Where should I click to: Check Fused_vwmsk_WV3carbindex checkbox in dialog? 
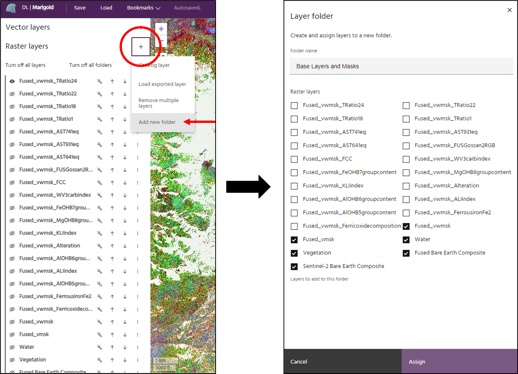point(406,159)
